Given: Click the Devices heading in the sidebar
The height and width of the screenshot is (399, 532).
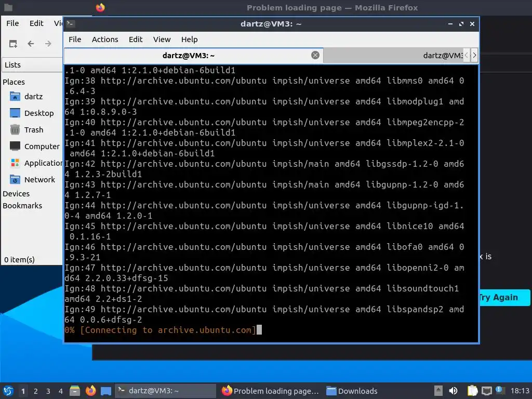Looking at the screenshot, I should (16, 194).
